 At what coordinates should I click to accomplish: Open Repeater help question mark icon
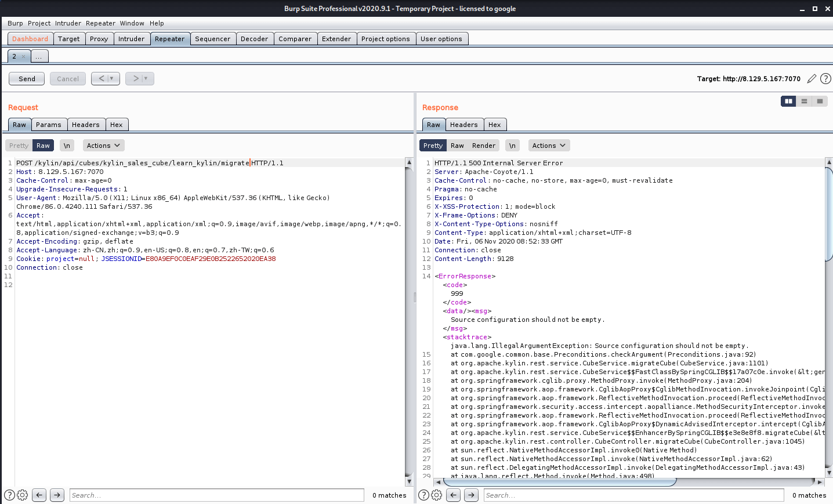click(825, 79)
